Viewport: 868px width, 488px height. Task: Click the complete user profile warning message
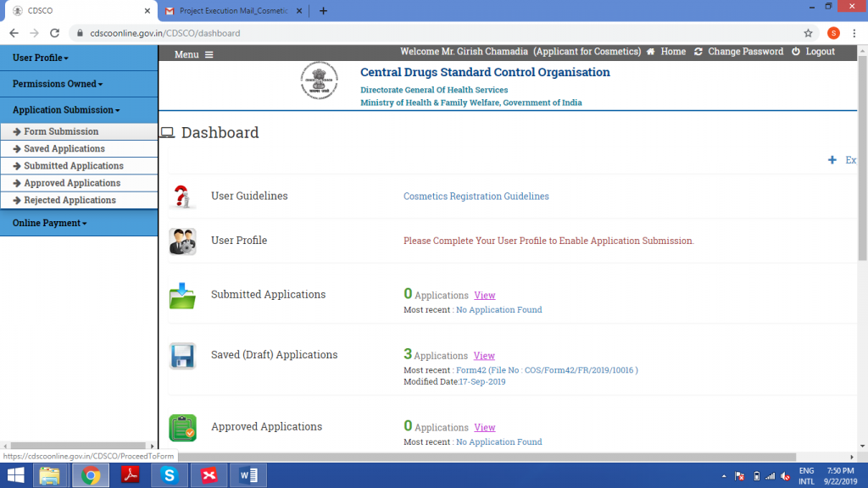(548, 241)
